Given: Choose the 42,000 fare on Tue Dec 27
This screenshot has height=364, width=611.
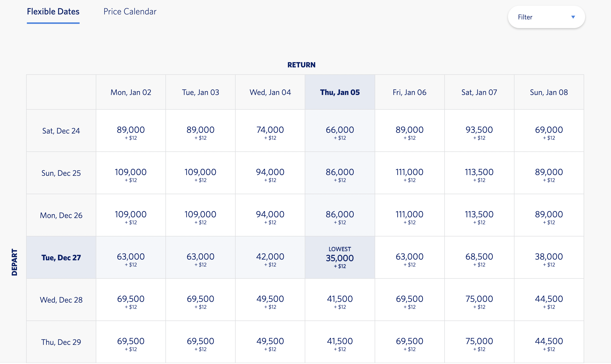Looking at the screenshot, I should [270, 258].
